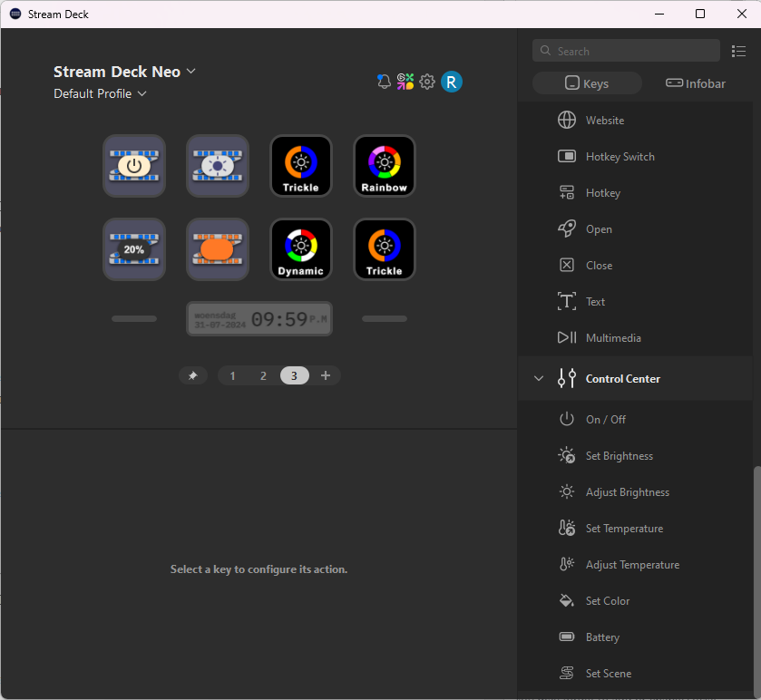Select the On / Off action
Viewport: 761px width, 700px height.
coord(635,420)
